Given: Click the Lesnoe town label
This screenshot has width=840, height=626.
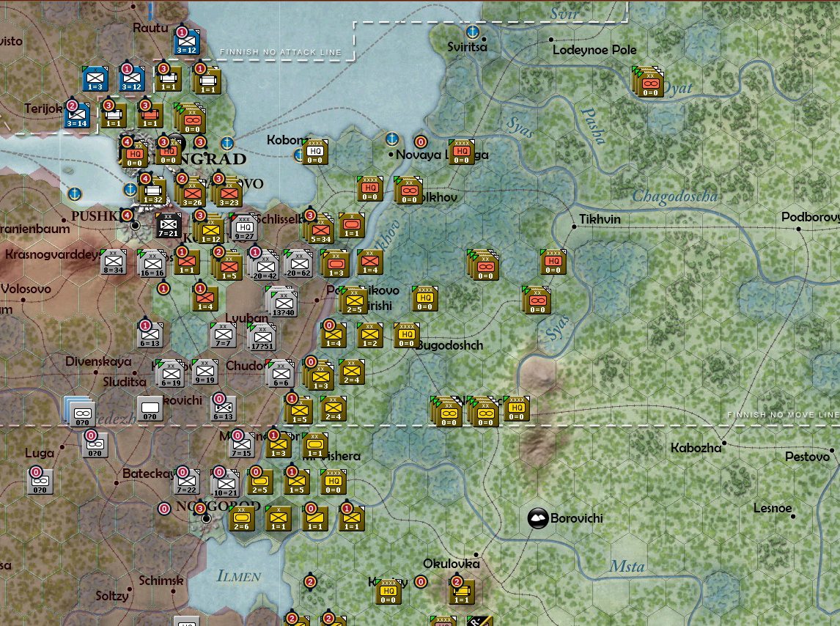Looking at the screenshot, I should pyautogui.click(x=773, y=508).
